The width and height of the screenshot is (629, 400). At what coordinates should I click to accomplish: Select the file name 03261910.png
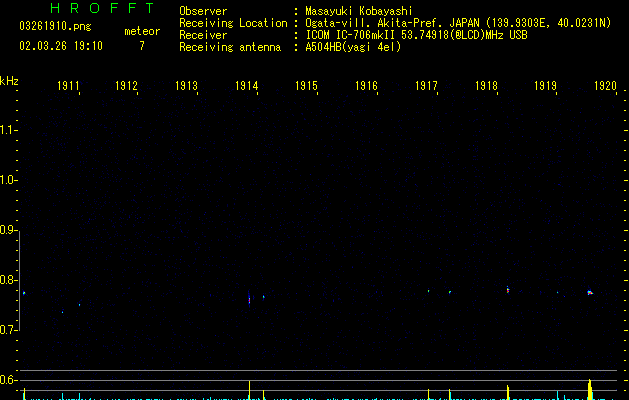pos(55,26)
